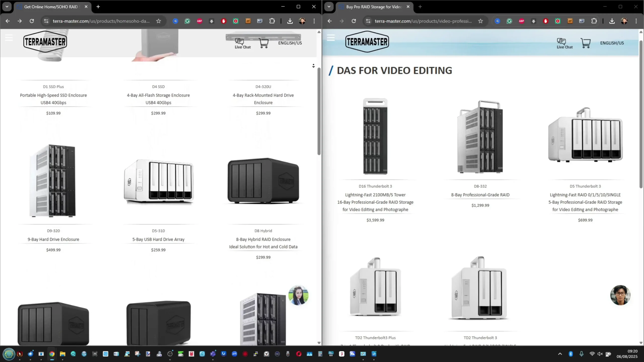Open Chrome menu in left window

(314, 21)
